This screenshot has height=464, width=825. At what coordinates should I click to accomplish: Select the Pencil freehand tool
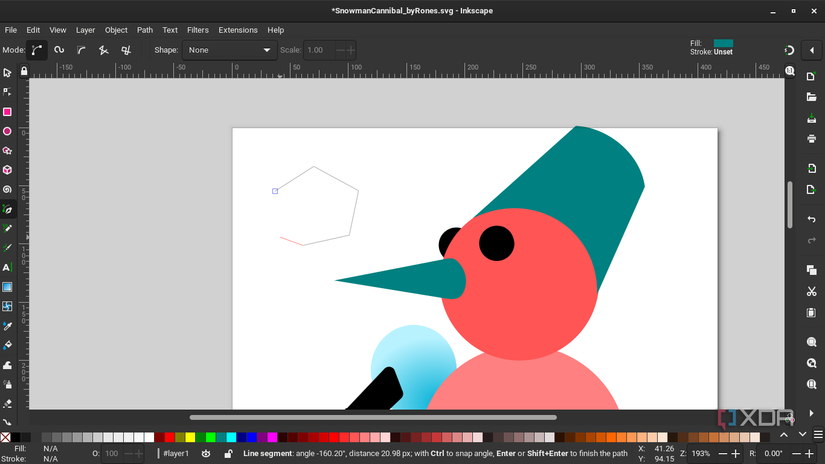point(7,228)
